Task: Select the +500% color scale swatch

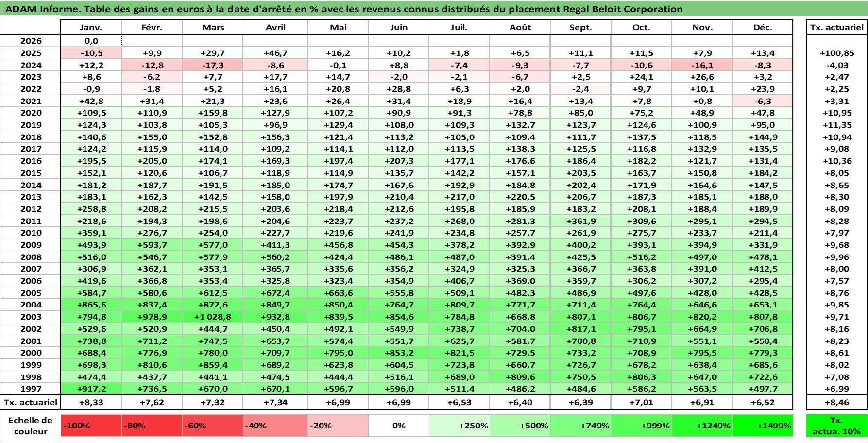Action: (520, 426)
